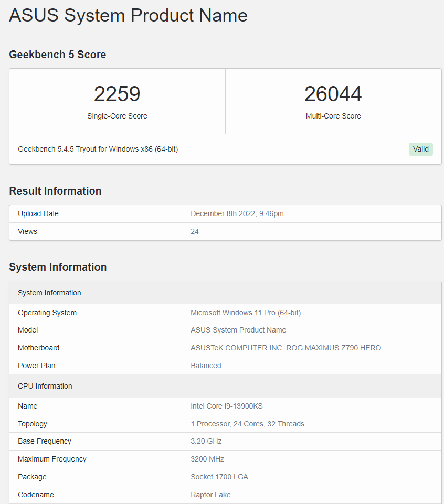Image resolution: width=444 pixels, height=504 pixels.
Task: Click the 'Power Plan' label
Action: click(37, 366)
